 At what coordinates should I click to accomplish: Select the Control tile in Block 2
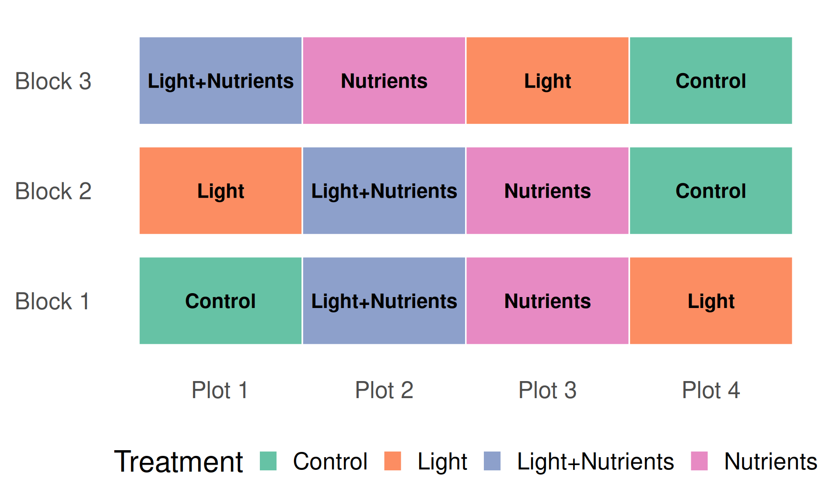[711, 191]
